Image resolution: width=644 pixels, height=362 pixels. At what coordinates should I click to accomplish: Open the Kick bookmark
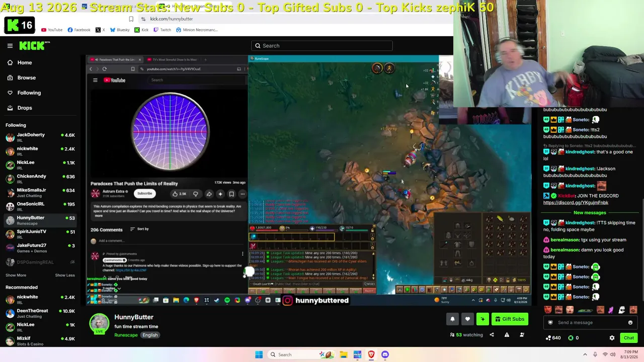coord(141,30)
